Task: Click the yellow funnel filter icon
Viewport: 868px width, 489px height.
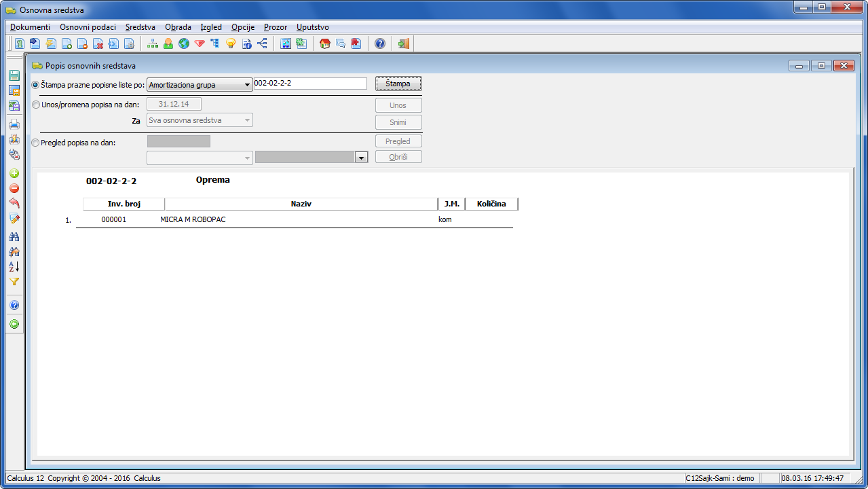Action: point(14,282)
